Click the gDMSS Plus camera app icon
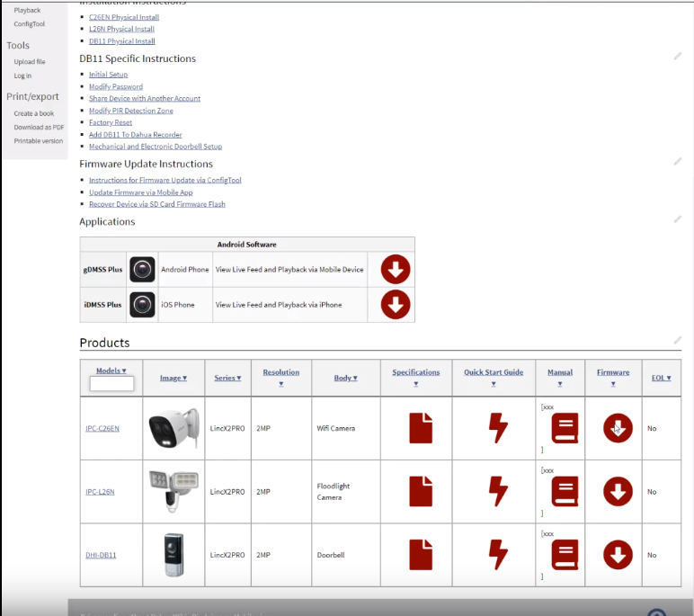Screen dimensions: 694x616 (142, 269)
